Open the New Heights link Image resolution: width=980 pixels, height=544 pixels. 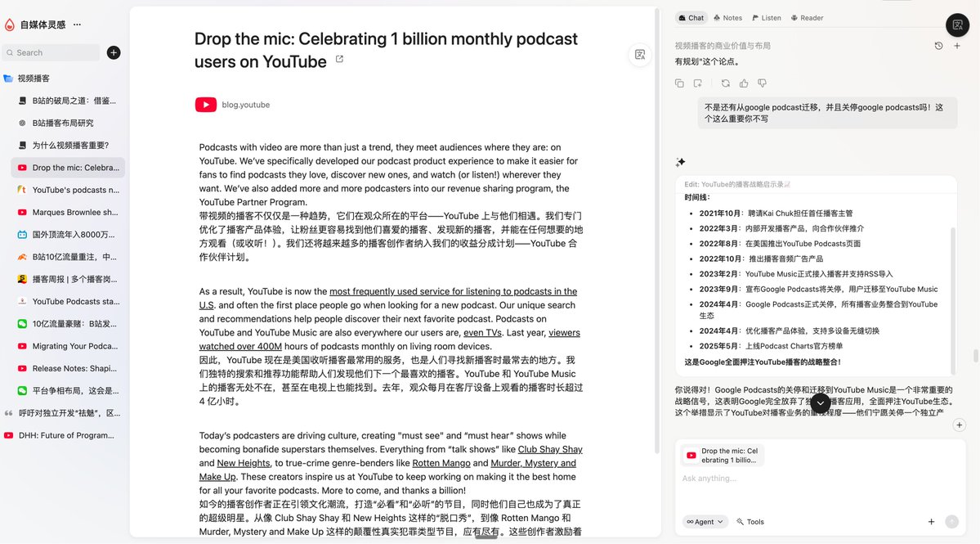click(243, 463)
